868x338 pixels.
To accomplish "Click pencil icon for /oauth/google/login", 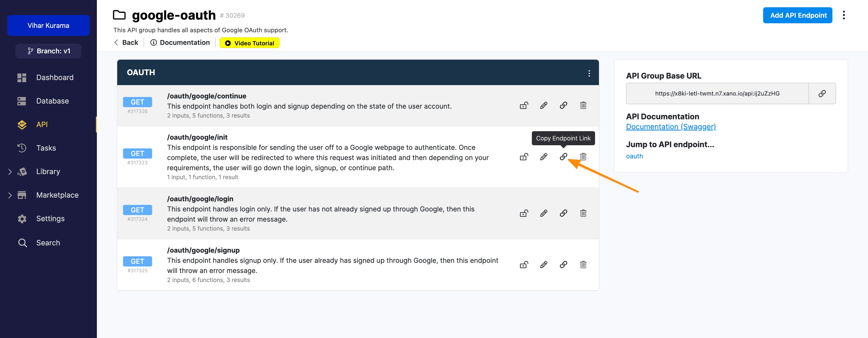I will point(543,213).
